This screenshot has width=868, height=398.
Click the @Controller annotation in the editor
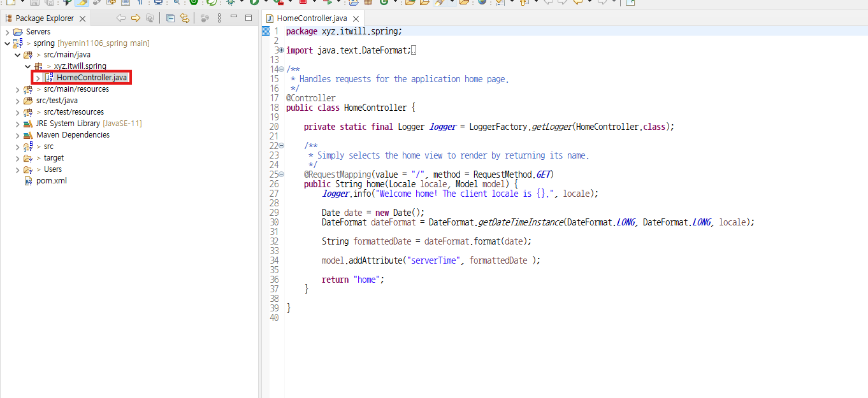(311, 98)
